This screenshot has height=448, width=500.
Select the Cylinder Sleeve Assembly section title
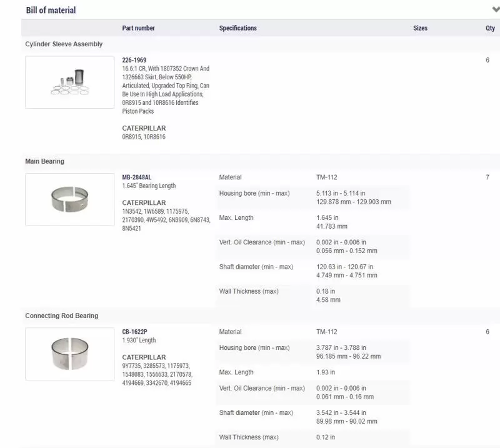click(x=64, y=44)
